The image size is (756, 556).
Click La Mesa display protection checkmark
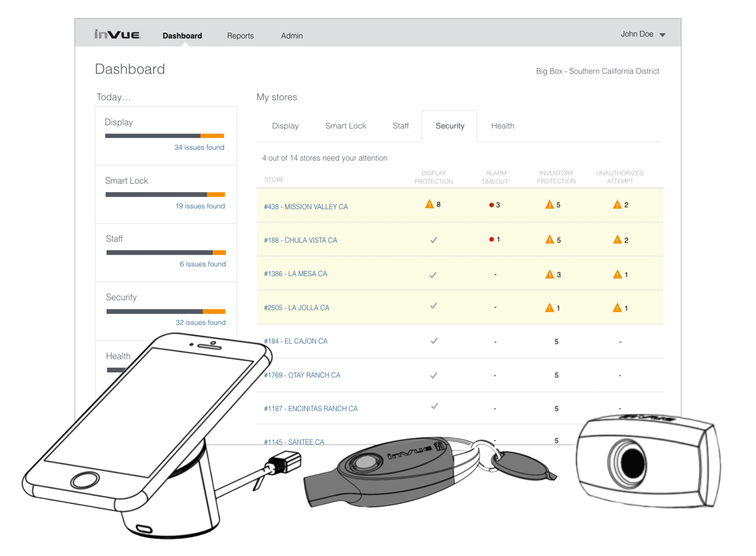(x=433, y=275)
